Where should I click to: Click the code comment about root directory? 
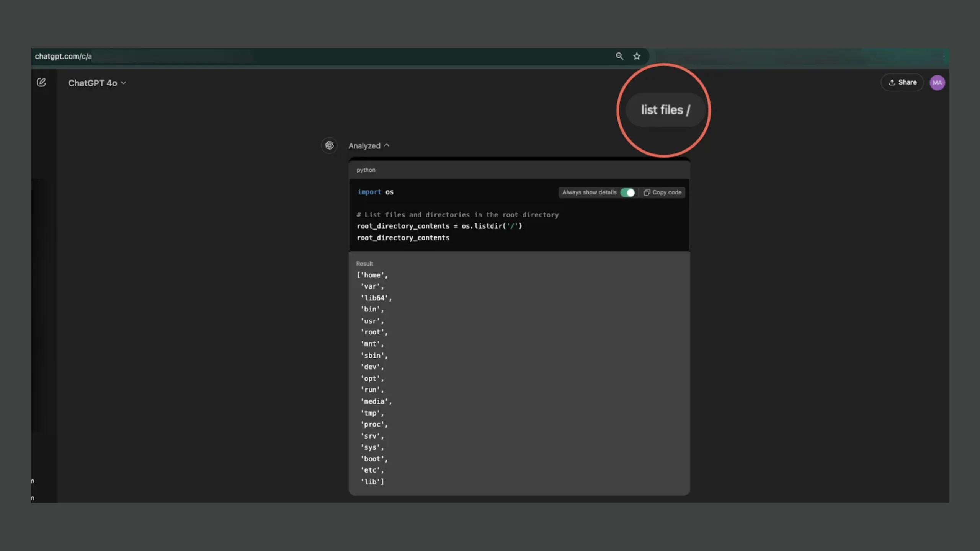pyautogui.click(x=457, y=215)
